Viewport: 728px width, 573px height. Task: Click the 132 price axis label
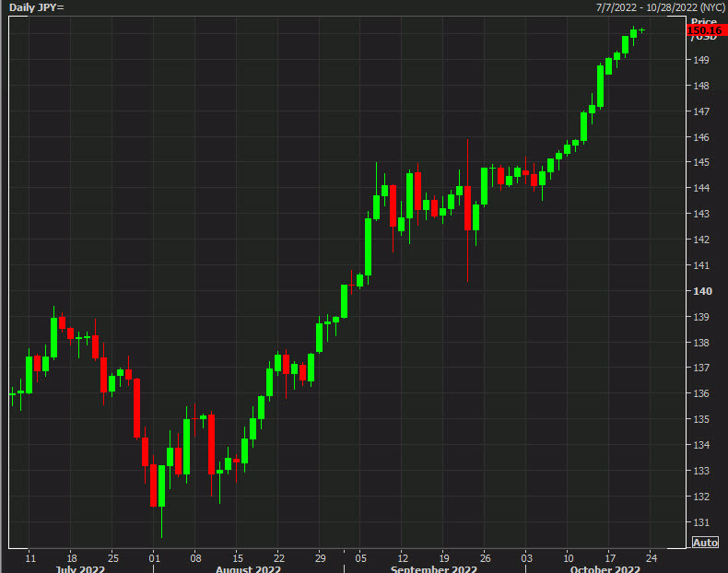click(x=700, y=497)
